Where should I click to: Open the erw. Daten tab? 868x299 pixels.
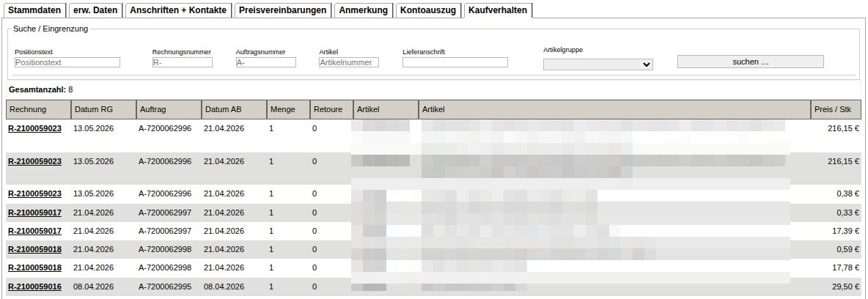coord(95,10)
